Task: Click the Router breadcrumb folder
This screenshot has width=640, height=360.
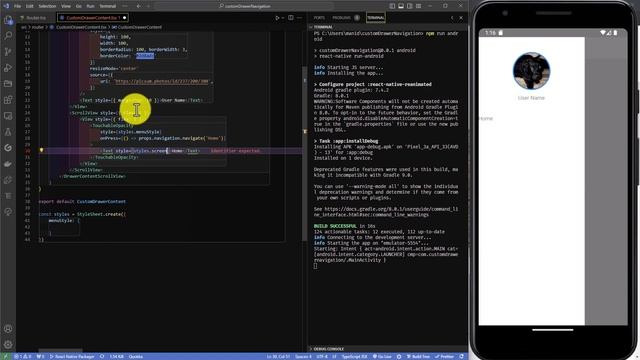Action: click(x=38, y=27)
